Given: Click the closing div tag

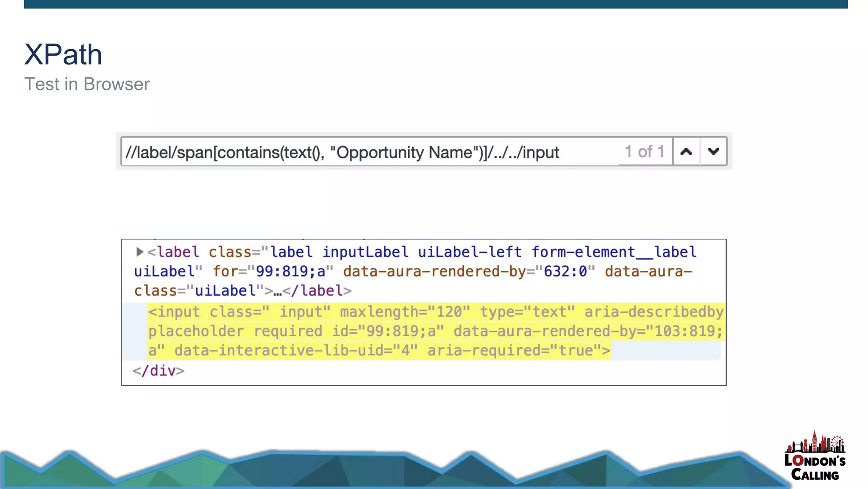Looking at the screenshot, I should coord(159,371).
